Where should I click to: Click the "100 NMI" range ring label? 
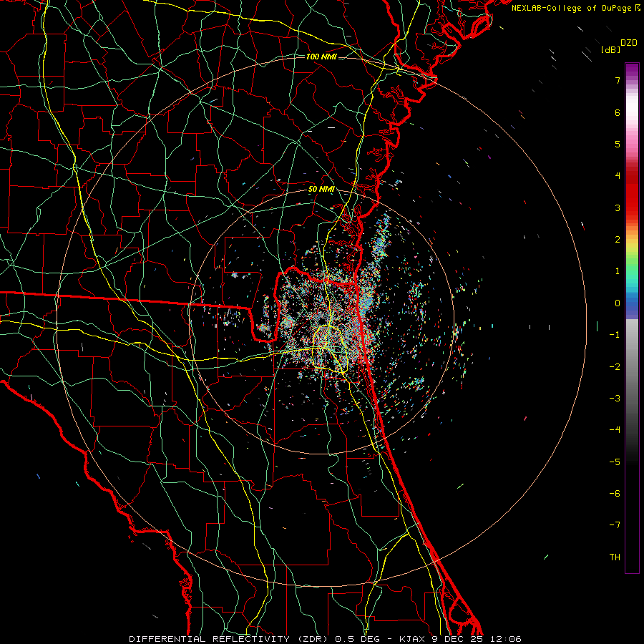tap(321, 57)
